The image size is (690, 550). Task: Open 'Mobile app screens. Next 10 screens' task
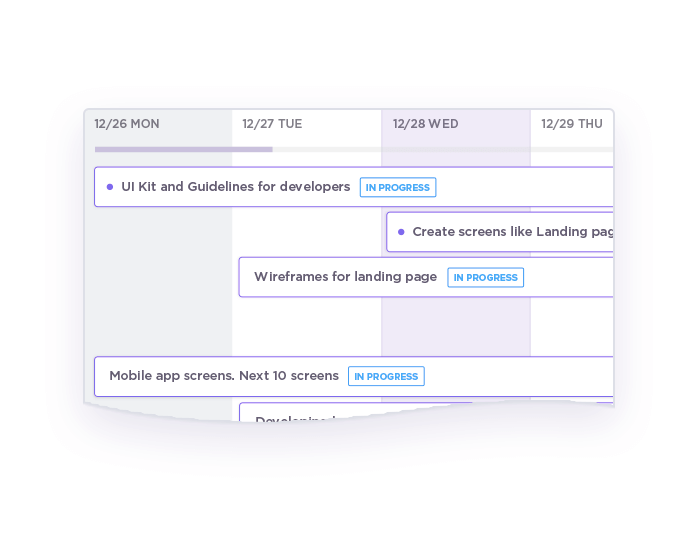coord(224,376)
